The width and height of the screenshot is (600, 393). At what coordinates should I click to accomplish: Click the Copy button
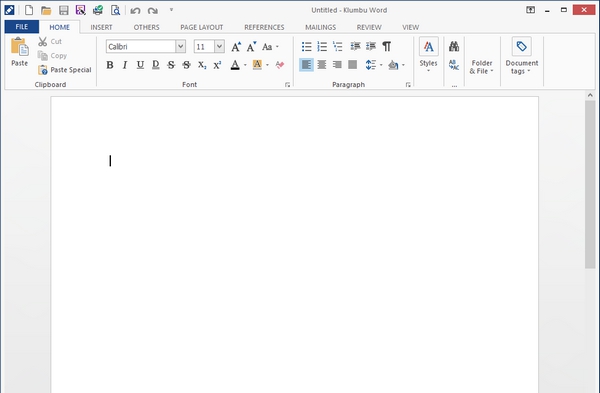coord(52,55)
